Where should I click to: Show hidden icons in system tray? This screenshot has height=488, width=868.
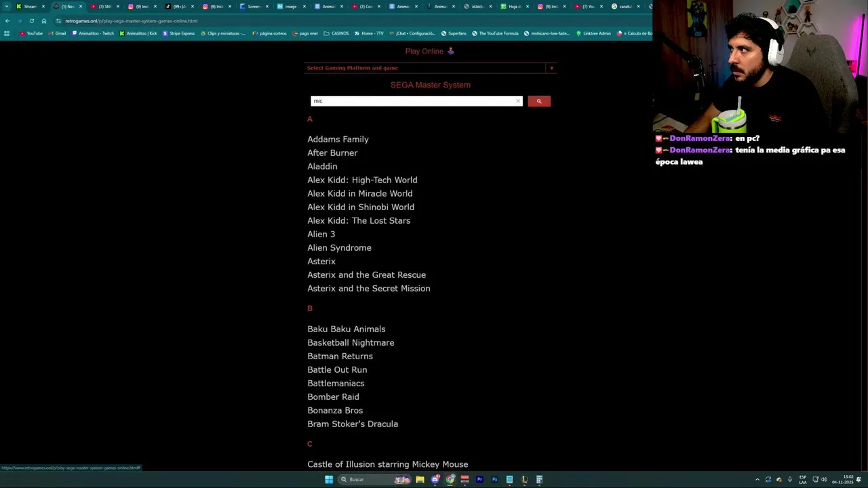pyautogui.click(x=757, y=479)
